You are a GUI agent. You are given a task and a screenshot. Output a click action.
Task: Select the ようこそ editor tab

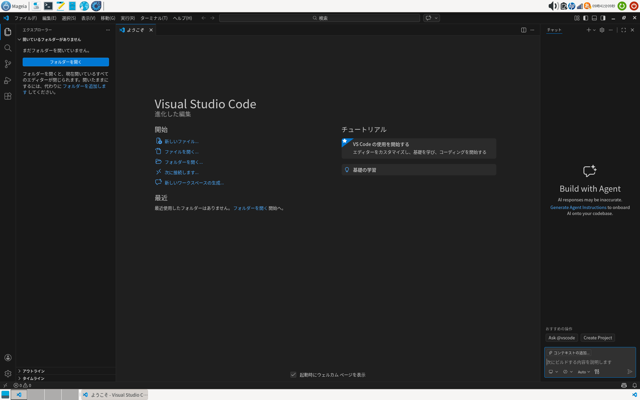[x=135, y=30]
